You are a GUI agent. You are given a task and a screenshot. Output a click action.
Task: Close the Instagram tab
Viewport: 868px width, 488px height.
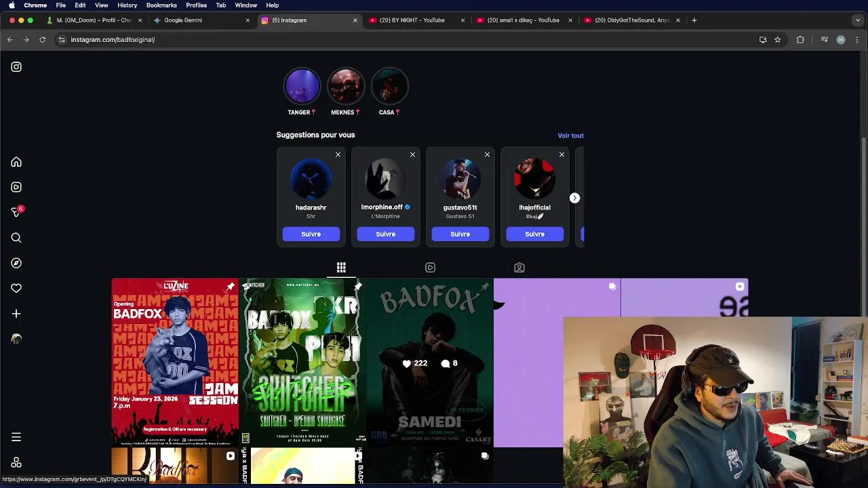(x=355, y=20)
